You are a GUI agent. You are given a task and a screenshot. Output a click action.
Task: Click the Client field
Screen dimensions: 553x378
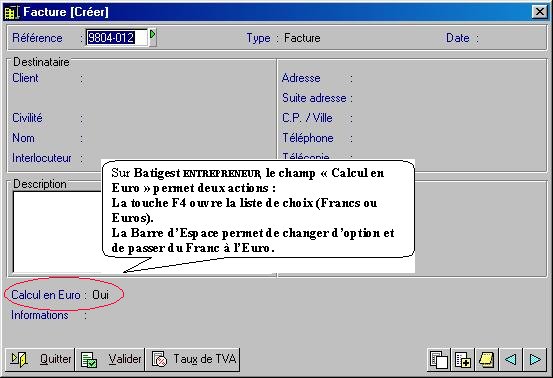178,78
